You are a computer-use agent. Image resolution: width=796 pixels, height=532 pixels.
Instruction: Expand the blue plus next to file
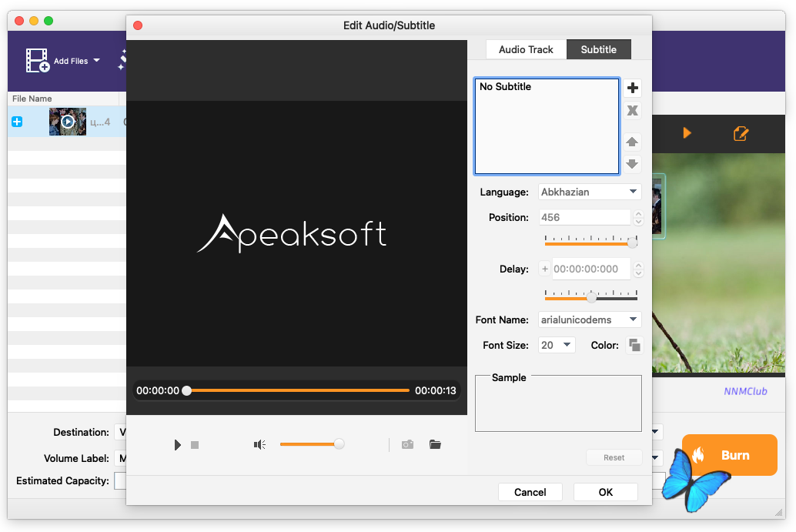(x=17, y=122)
